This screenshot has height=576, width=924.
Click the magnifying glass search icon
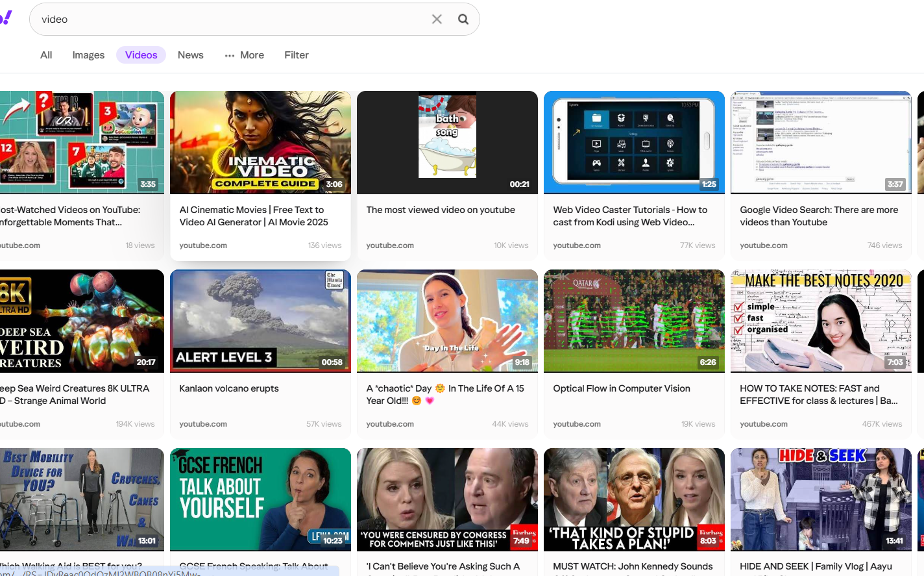463,19
